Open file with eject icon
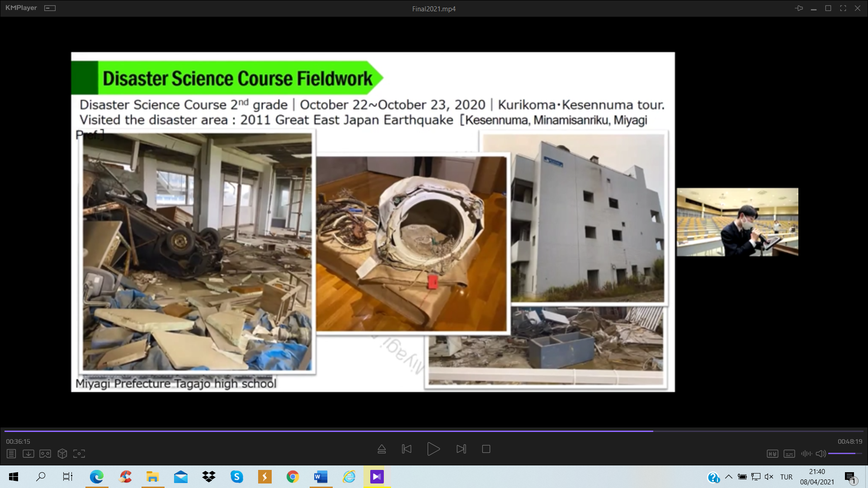 pos(382,449)
